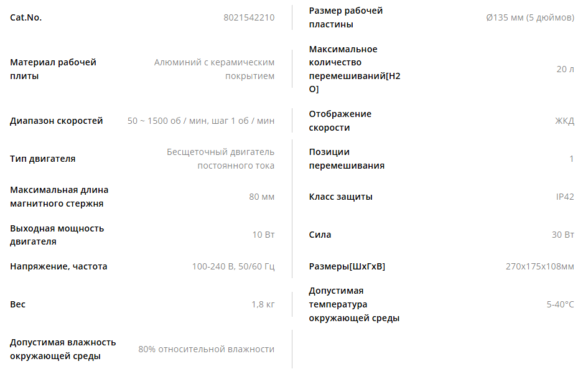Screen dimensions: 588x374
Task: Click the Тип двигателя label
Action: (x=43, y=159)
